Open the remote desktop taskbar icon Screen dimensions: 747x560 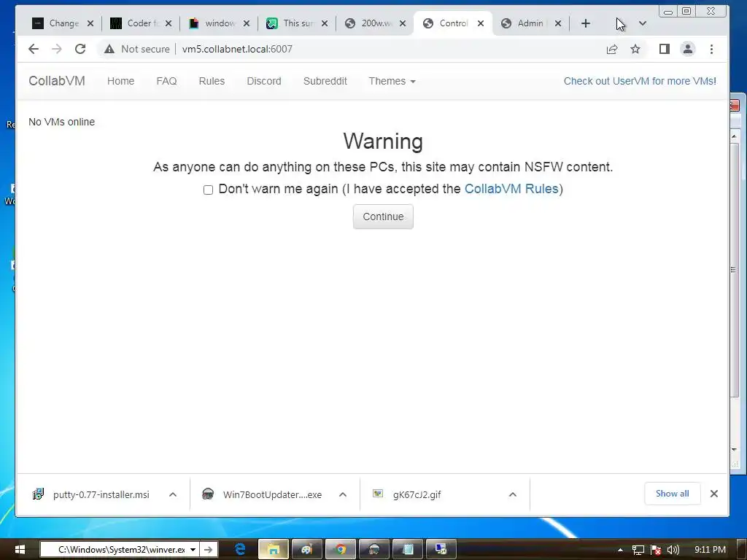(441, 549)
